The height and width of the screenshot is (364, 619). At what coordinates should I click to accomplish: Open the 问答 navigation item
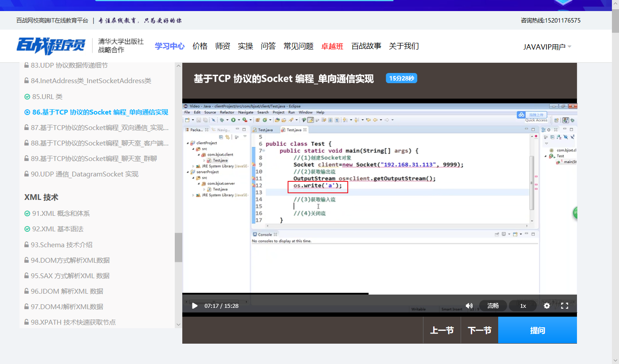click(268, 46)
